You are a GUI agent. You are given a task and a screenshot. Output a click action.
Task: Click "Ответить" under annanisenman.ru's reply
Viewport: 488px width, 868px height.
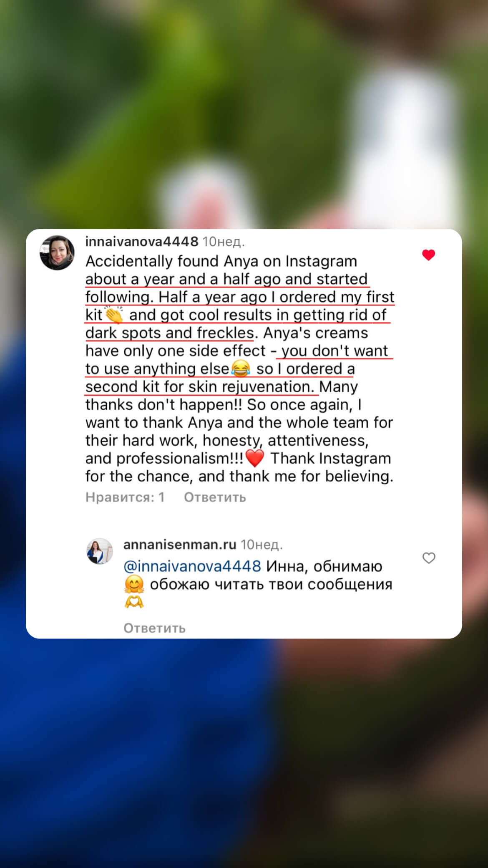point(154,628)
